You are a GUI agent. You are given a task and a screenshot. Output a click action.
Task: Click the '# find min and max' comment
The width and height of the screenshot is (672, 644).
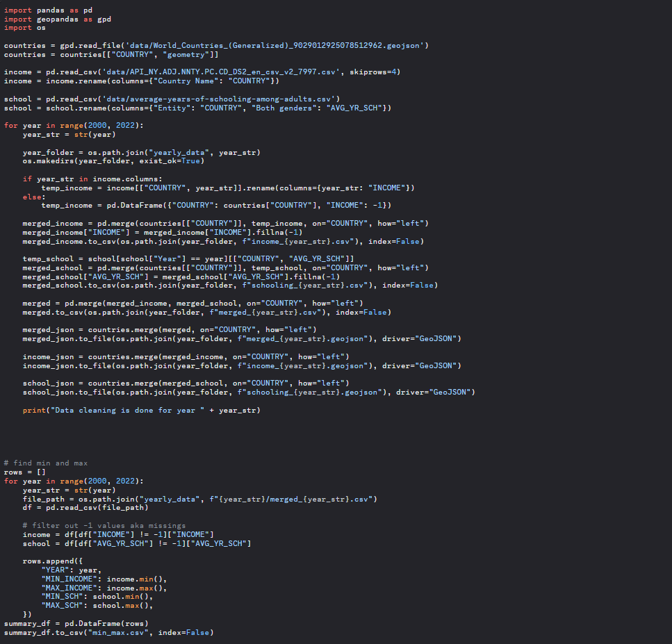click(x=46, y=463)
